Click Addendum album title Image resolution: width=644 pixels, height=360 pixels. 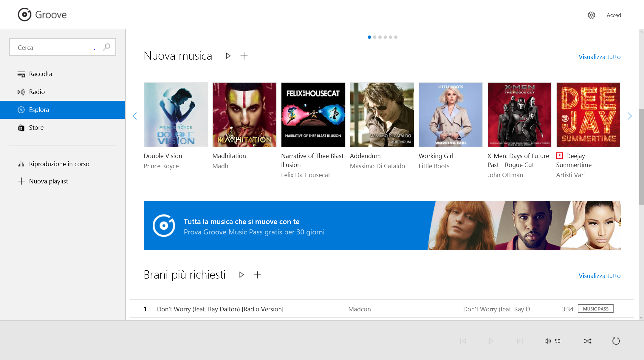coord(365,156)
